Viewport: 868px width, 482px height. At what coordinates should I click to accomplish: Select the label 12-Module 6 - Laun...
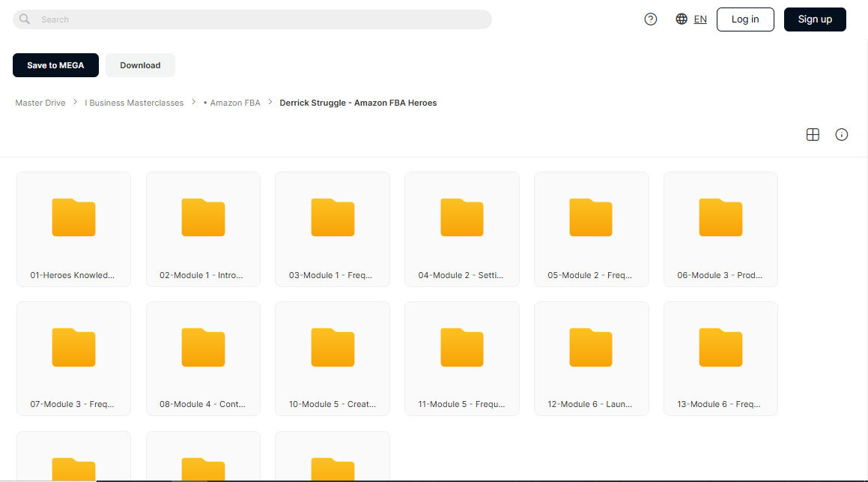[589, 405]
